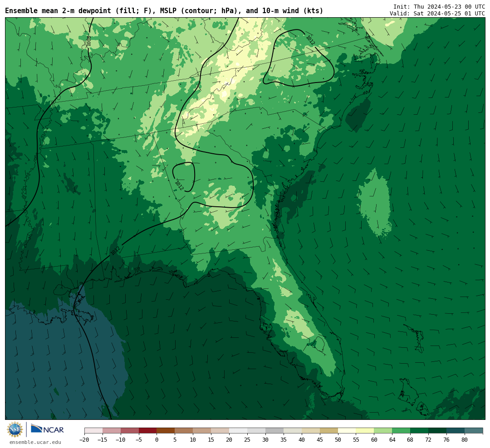Screen dimensions: 490x448
Task: Click the 1008 isobar contour label
Action: coord(89,41)
